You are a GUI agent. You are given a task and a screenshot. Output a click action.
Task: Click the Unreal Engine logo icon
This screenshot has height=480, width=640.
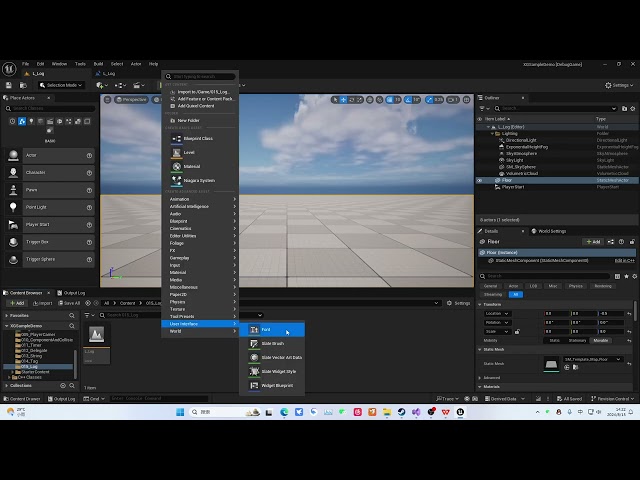point(9,69)
